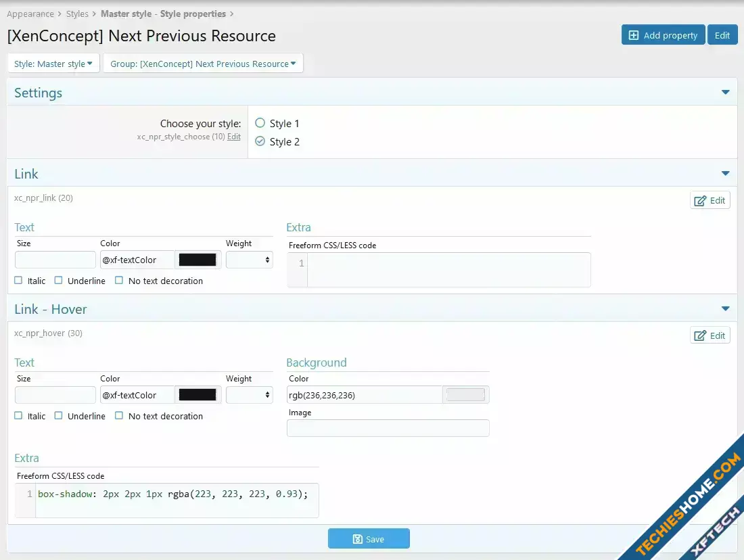Select the Style 2 radio option
The image size is (744, 560).
pos(260,141)
